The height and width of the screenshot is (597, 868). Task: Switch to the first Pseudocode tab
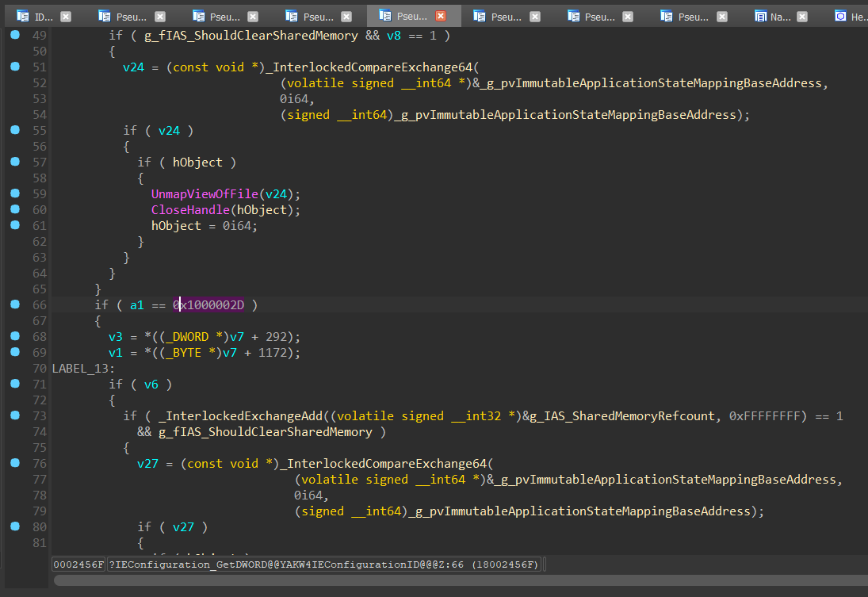[x=132, y=16]
